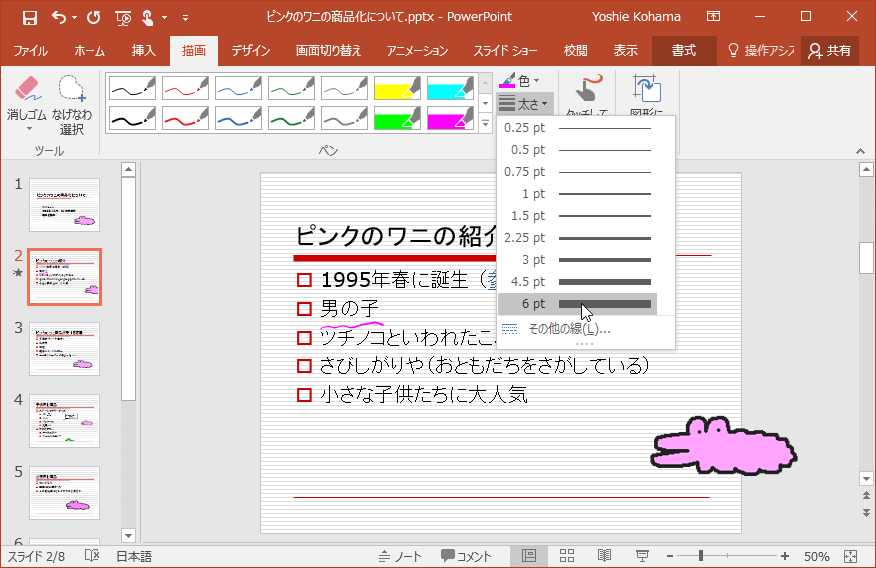This screenshot has width=876, height=568.
Task: Click the Undo arrow icon
Action: click(x=59, y=17)
